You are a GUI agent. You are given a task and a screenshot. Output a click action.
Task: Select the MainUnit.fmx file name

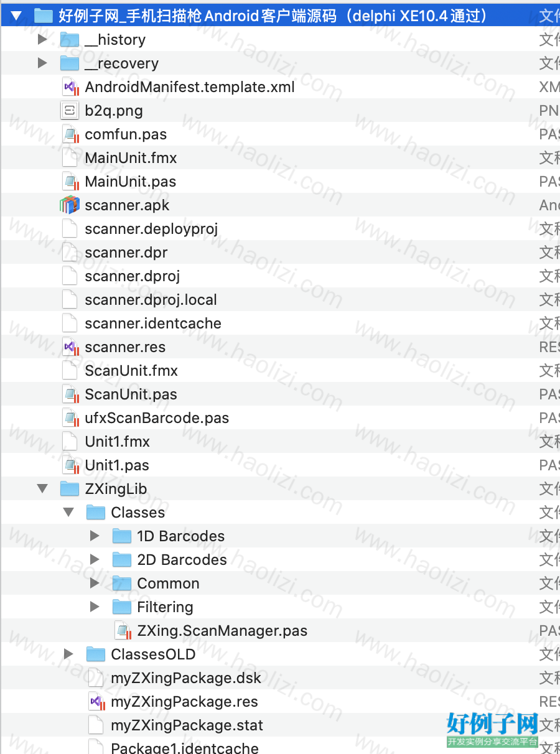[131, 158]
